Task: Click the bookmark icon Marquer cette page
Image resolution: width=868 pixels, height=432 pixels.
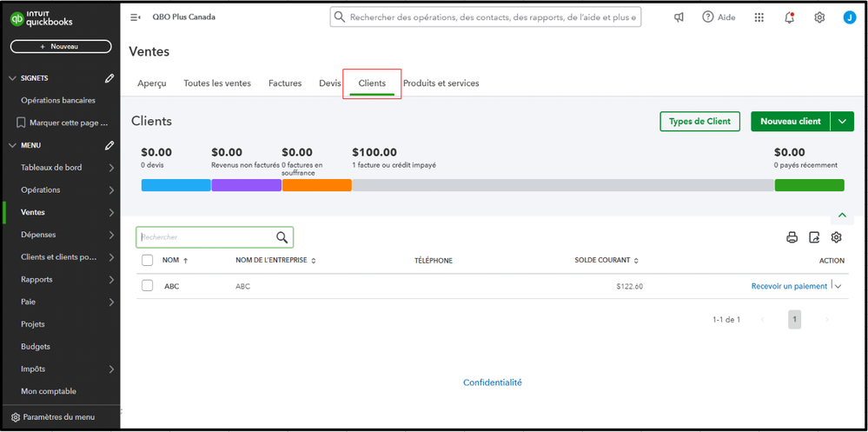Action: (21, 123)
